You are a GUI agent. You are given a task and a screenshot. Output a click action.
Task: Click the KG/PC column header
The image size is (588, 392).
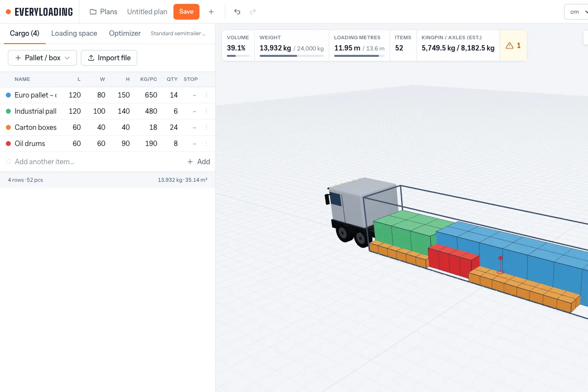(148, 79)
